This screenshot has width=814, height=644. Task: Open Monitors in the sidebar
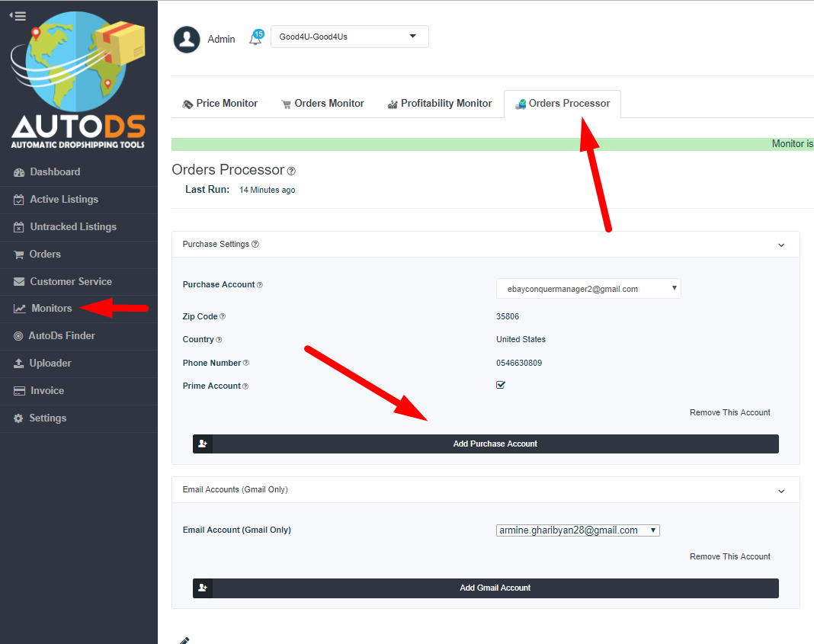[79, 309]
